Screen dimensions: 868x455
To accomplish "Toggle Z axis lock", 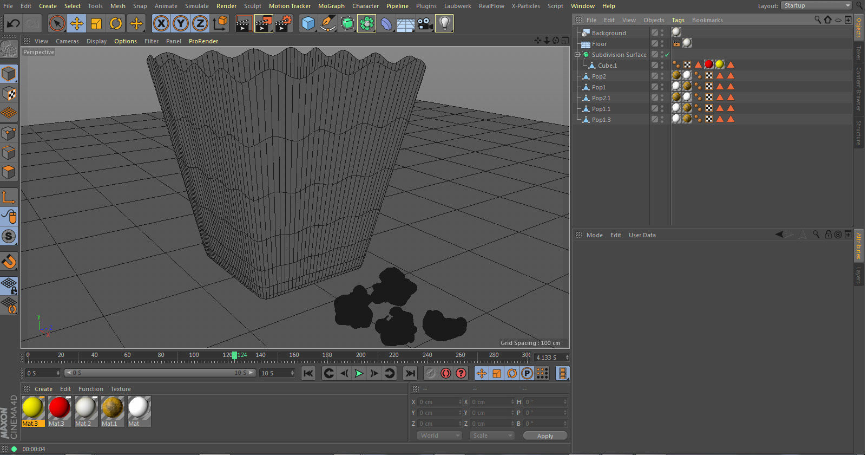I will [200, 23].
